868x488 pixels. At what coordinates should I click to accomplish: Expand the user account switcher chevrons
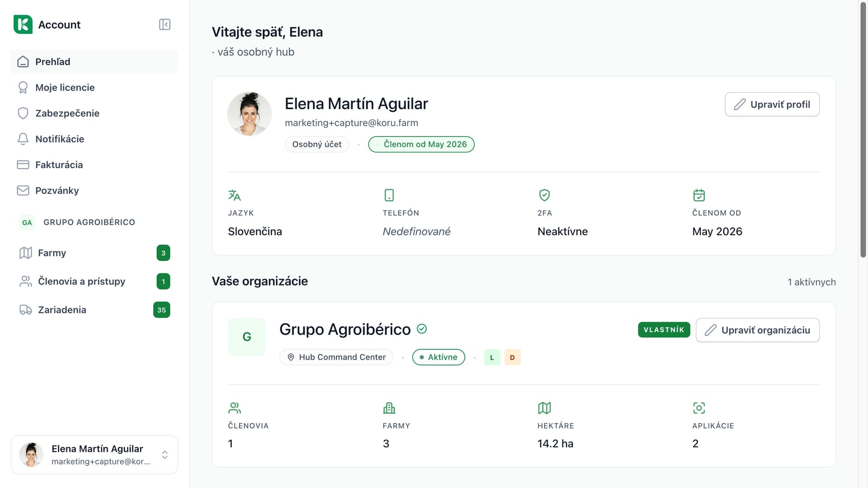point(165,455)
